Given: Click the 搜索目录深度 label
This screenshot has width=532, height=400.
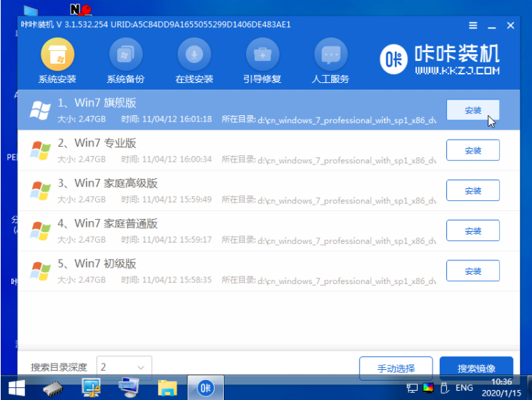Looking at the screenshot, I should coord(59,367).
